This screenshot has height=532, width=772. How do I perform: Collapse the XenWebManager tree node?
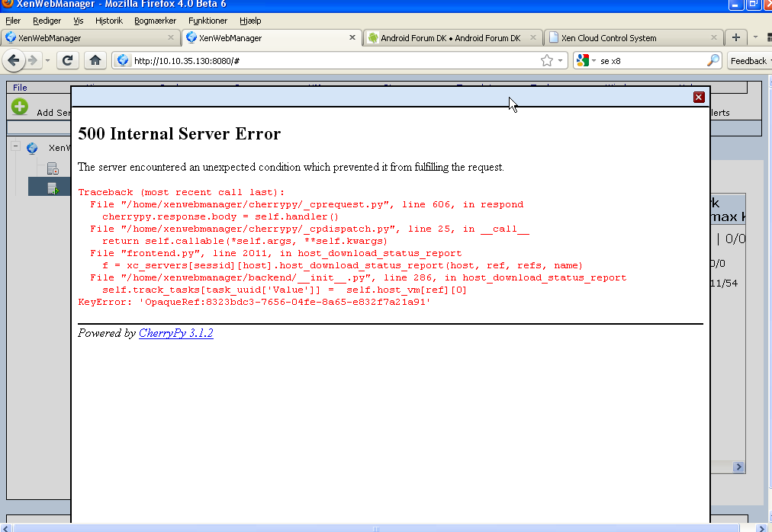[15, 146]
